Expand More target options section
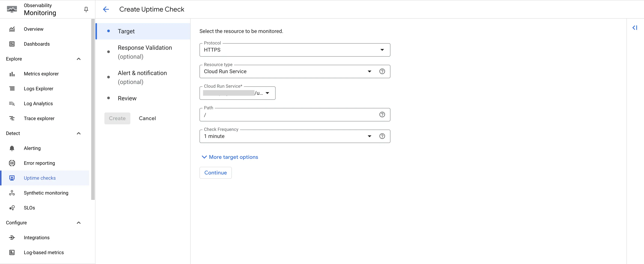This screenshot has width=644, height=264. [230, 157]
